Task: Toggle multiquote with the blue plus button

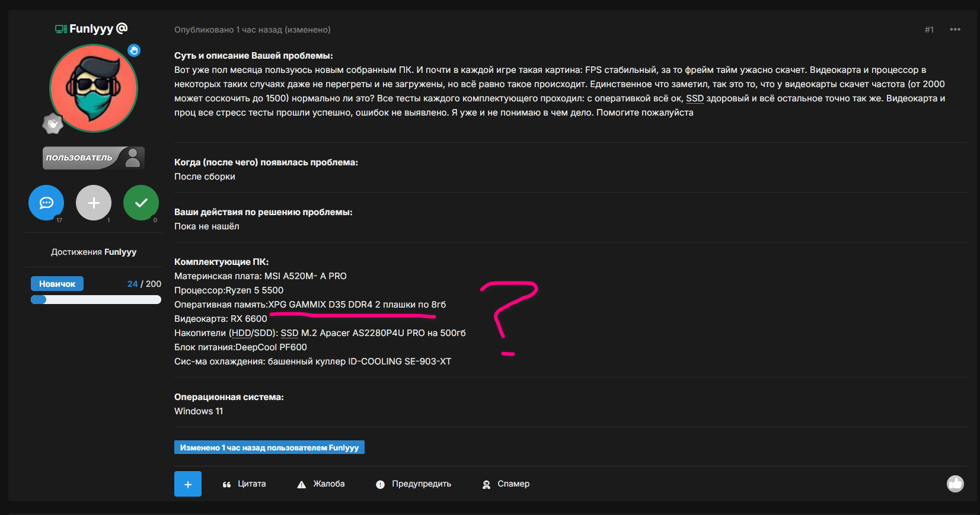Action: point(188,484)
